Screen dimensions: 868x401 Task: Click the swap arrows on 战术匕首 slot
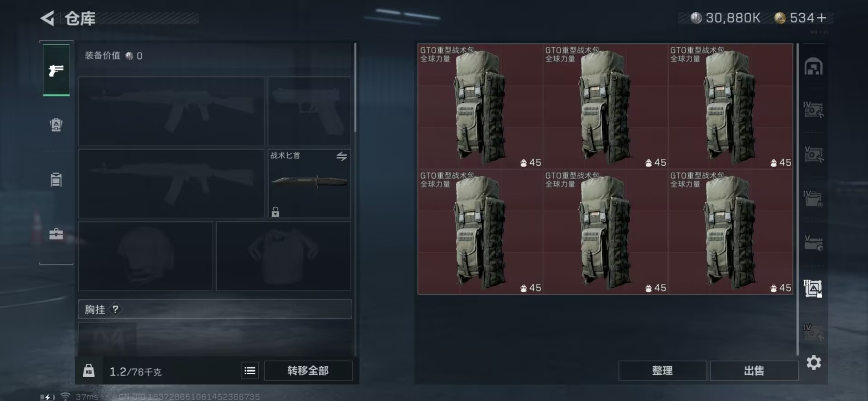point(342,156)
